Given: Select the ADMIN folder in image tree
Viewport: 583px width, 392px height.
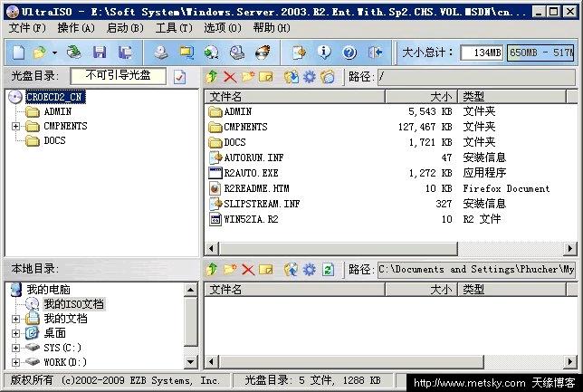Looking at the screenshot, I should pyautogui.click(x=58, y=111).
